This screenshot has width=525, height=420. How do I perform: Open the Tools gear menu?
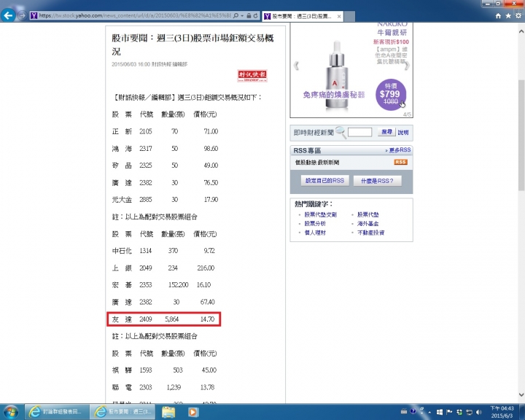(x=518, y=16)
